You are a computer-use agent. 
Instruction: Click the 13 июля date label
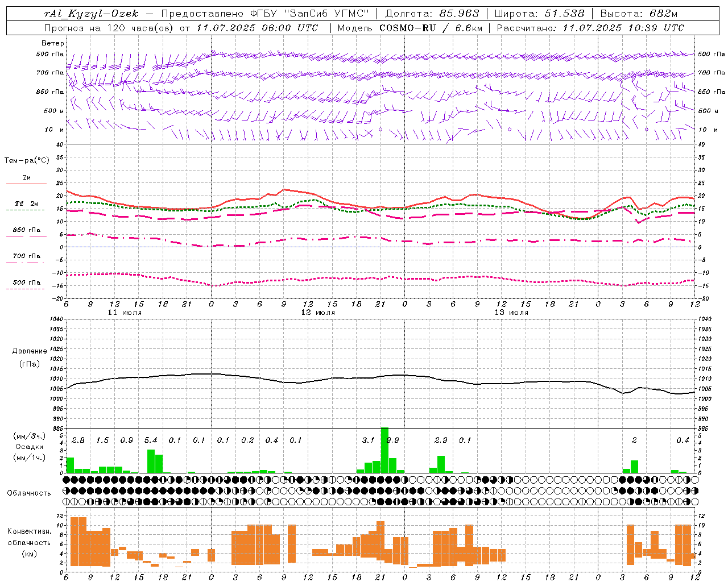[x=511, y=312]
